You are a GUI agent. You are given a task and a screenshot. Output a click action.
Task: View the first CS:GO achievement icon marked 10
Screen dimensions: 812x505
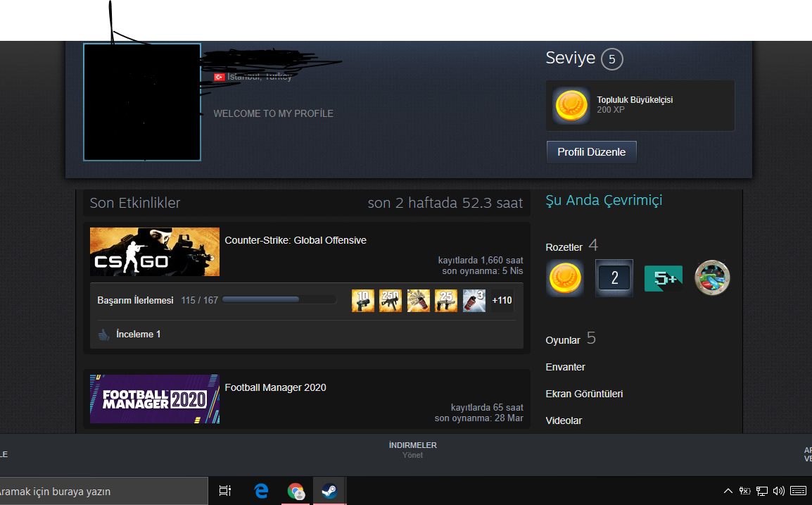[363, 301]
